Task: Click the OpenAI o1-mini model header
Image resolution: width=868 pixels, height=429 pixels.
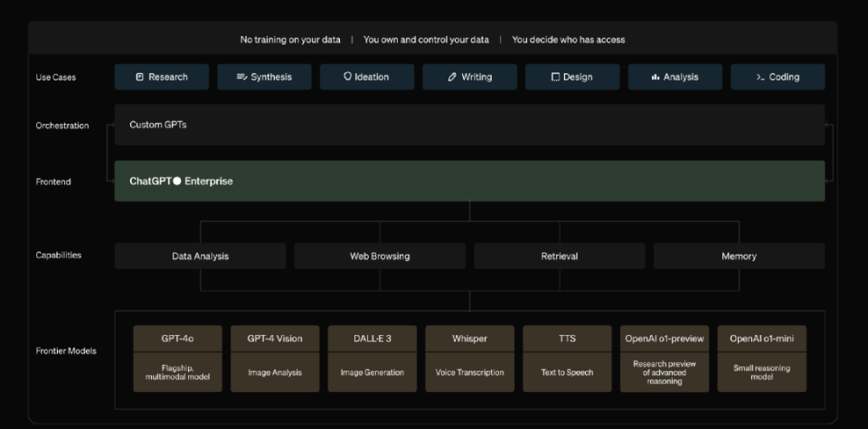Action: pos(761,339)
